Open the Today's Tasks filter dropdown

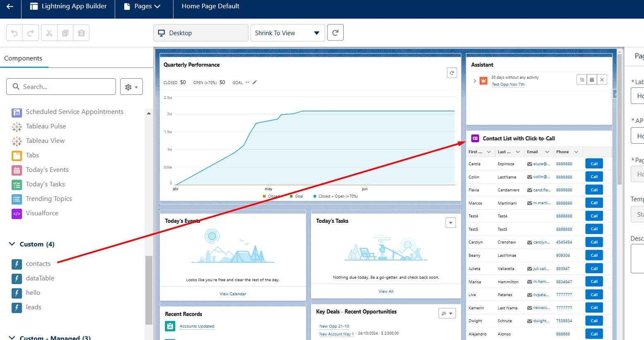click(x=450, y=223)
